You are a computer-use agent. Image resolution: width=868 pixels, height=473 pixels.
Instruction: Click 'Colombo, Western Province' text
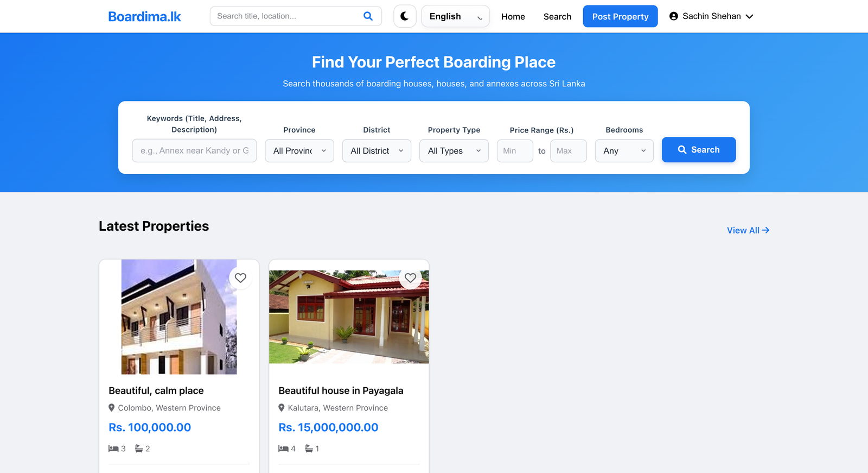pos(169,408)
